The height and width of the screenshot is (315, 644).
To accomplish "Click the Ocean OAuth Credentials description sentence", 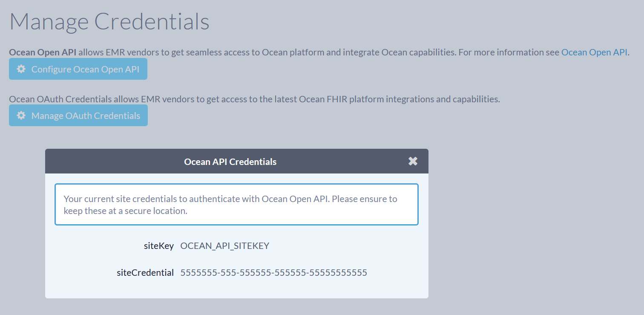I will [x=254, y=99].
